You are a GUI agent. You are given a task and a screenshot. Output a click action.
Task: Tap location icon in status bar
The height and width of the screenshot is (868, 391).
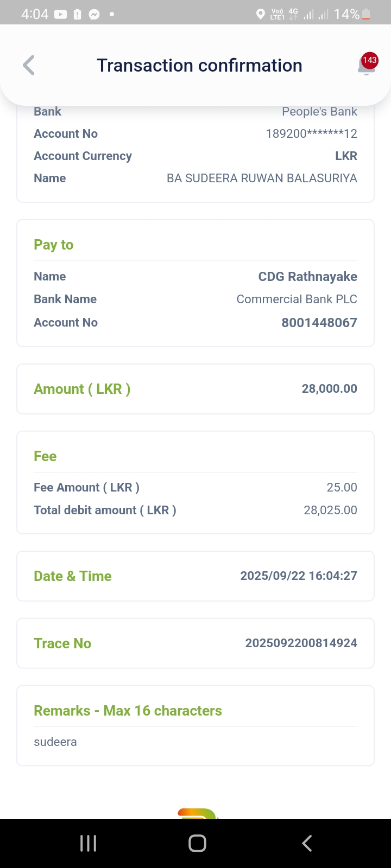[x=260, y=15]
